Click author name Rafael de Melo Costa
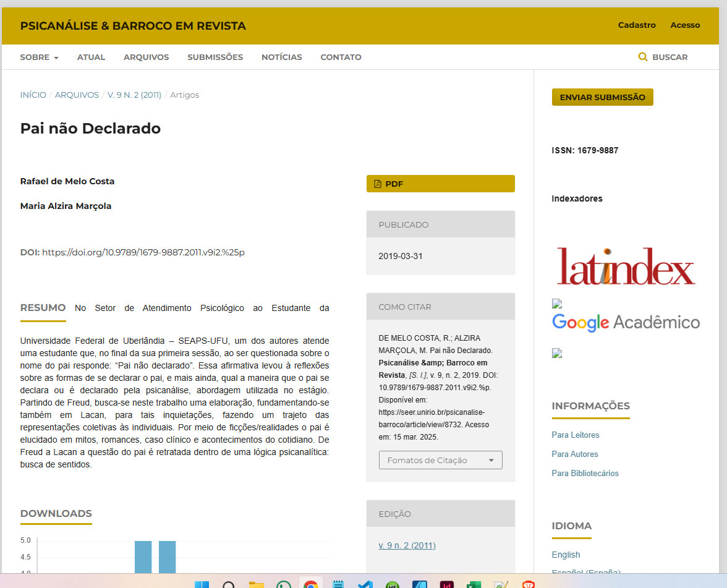Image resolution: width=727 pixels, height=588 pixels. (x=67, y=181)
